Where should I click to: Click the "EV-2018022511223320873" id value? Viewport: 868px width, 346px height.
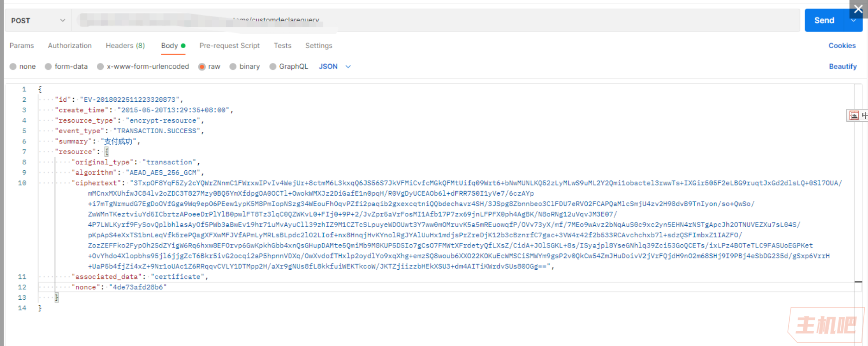[130, 99]
